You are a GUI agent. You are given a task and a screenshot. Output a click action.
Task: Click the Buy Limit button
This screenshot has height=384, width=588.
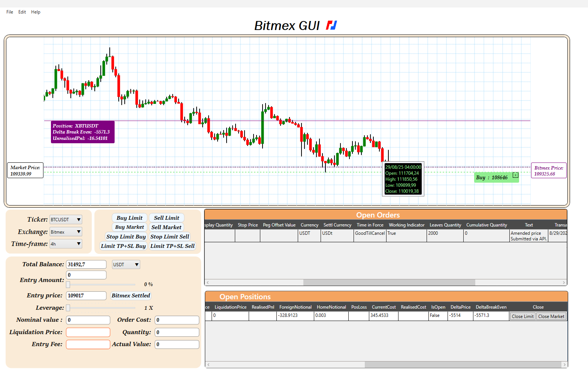point(129,218)
